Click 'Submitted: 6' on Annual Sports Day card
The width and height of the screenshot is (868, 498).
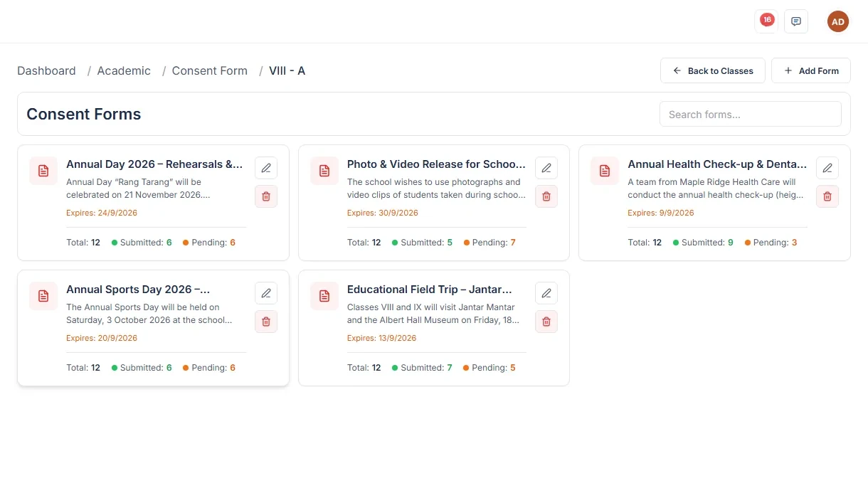(142, 368)
